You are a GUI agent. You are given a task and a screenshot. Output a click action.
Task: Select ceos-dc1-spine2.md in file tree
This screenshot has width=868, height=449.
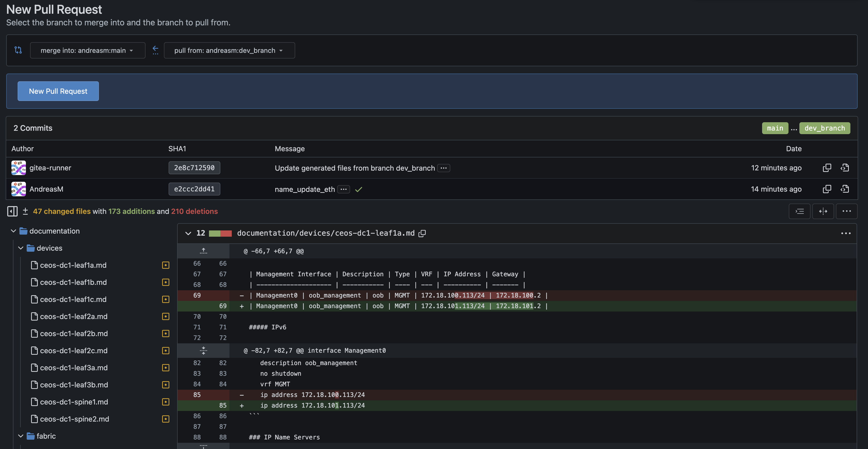coord(75,419)
